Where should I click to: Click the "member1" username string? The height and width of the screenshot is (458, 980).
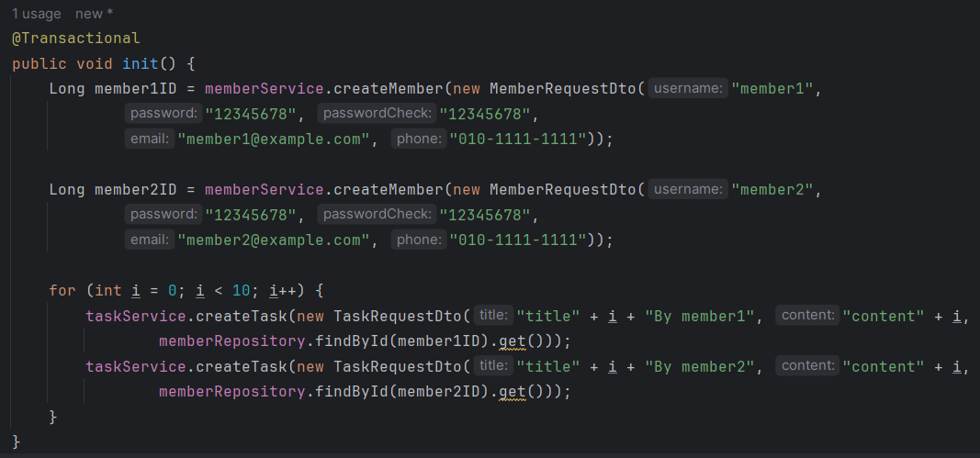click(772, 89)
